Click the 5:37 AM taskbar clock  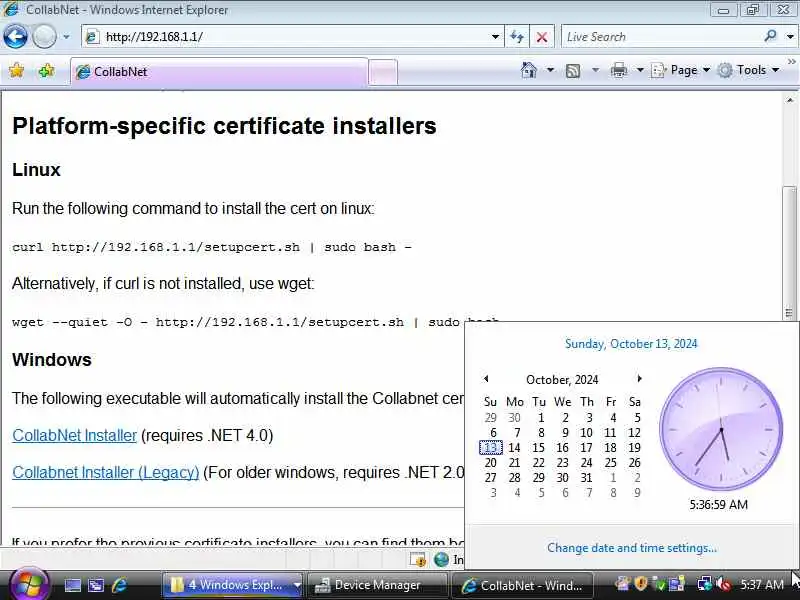click(x=762, y=585)
